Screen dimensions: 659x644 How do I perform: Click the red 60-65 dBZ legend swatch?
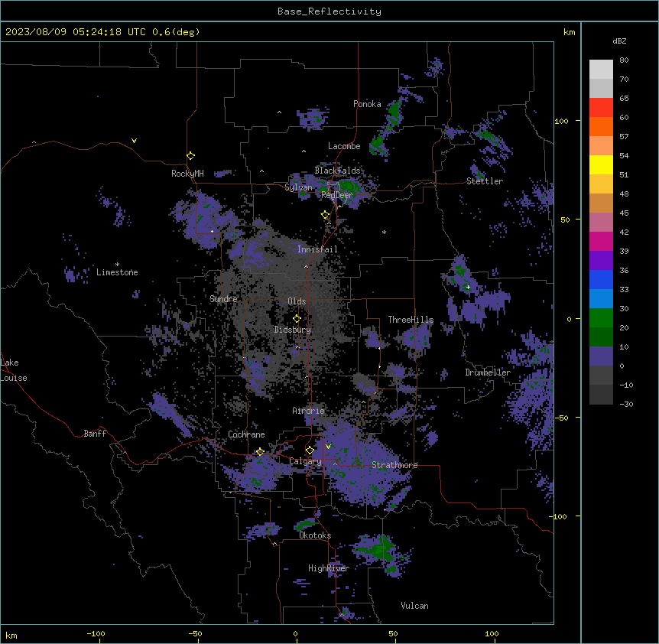[601, 108]
